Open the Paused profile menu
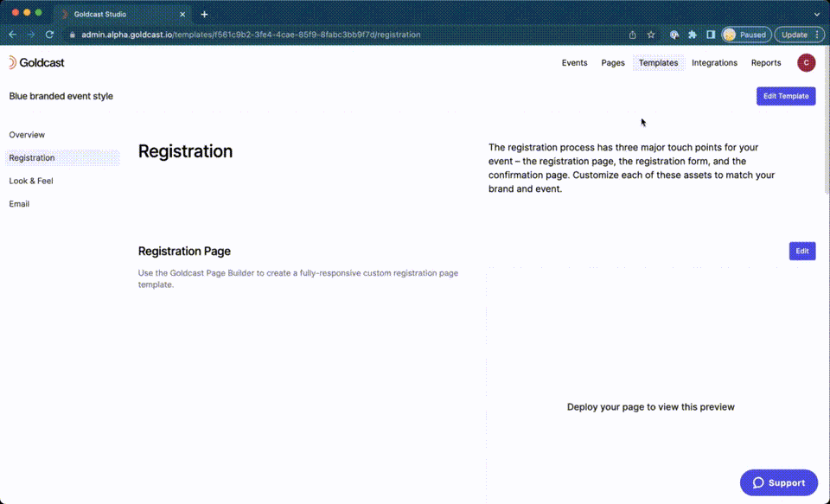 746,35
